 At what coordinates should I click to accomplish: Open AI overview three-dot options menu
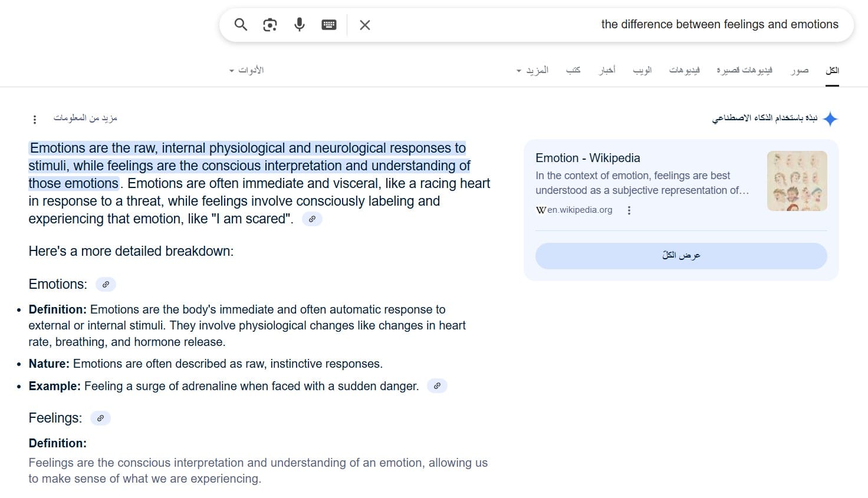click(x=35, y=120)
